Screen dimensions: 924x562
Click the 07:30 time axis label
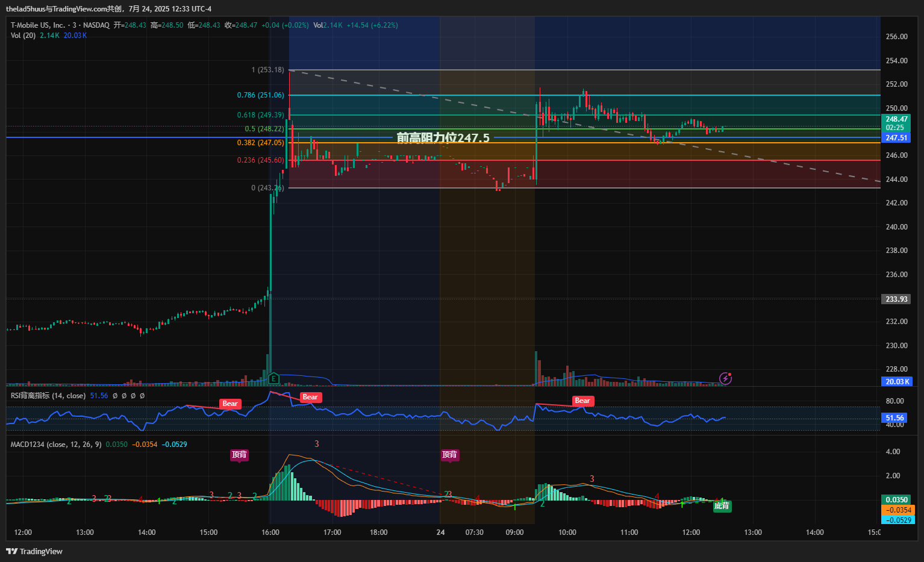click(x=475, y=532)
